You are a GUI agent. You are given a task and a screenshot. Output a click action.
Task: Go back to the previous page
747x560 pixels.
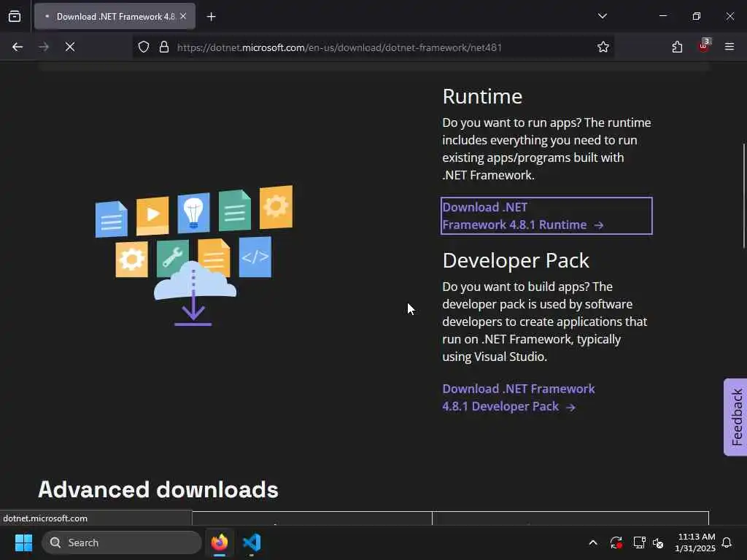[x=18, y=47]
